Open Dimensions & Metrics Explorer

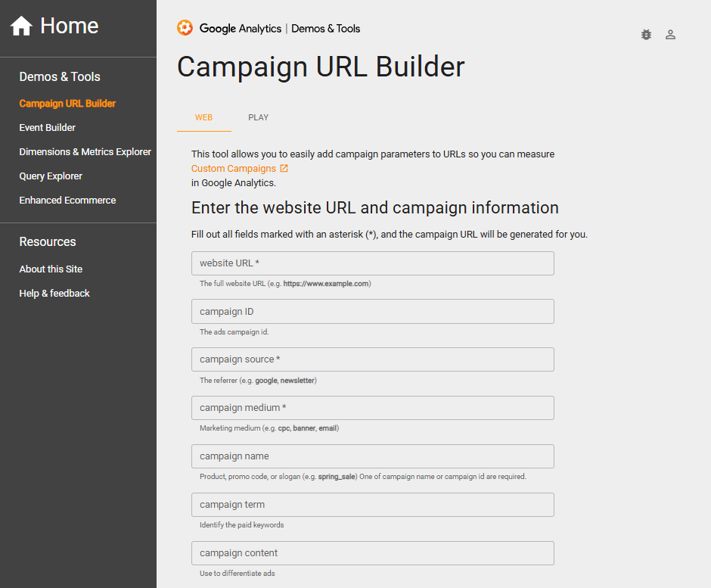coord(85,152)
